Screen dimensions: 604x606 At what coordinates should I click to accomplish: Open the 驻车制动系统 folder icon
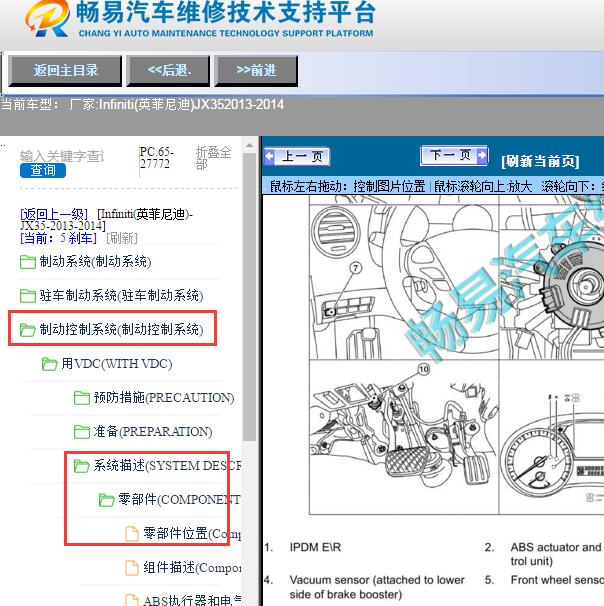tap(27, 296)
